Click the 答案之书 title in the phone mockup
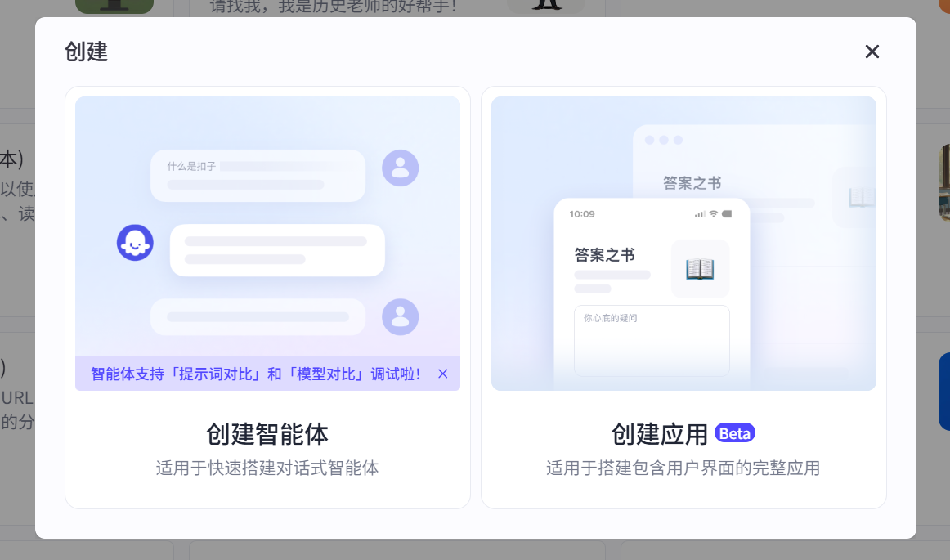Image resolution: width=950 pixels, height=560 pixels. click(606, 255)
